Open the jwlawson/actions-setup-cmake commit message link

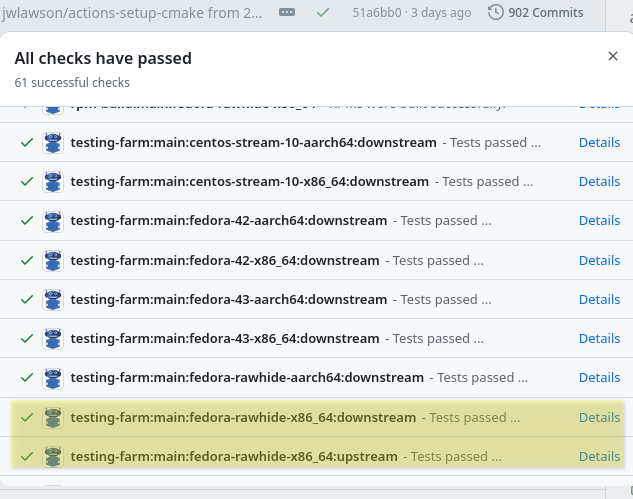coord(132,13)
